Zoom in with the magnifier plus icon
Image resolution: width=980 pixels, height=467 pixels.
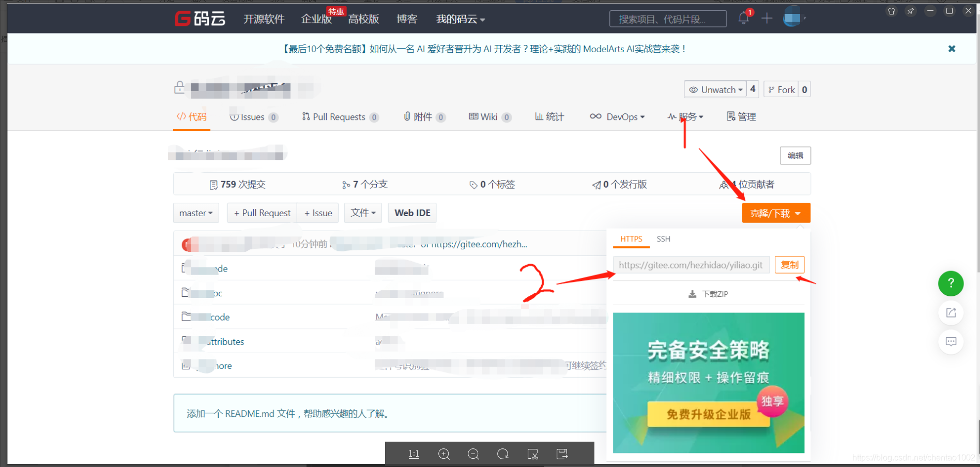coord(444,454)
